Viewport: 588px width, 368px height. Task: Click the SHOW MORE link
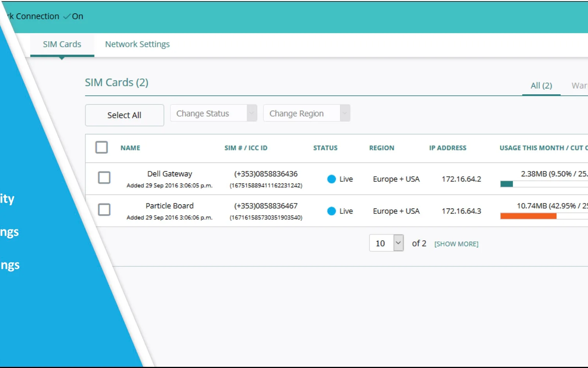tap(456, 244)
